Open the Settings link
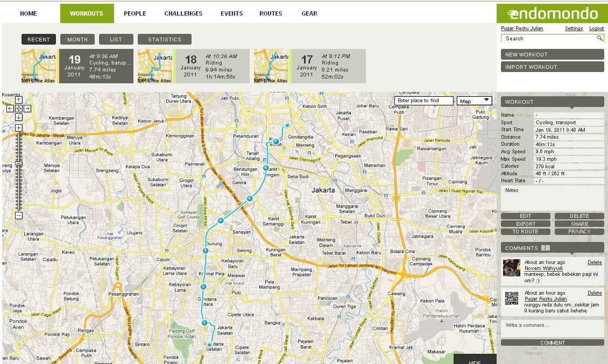This screenshot has height=364, width=608. [574, 28]
